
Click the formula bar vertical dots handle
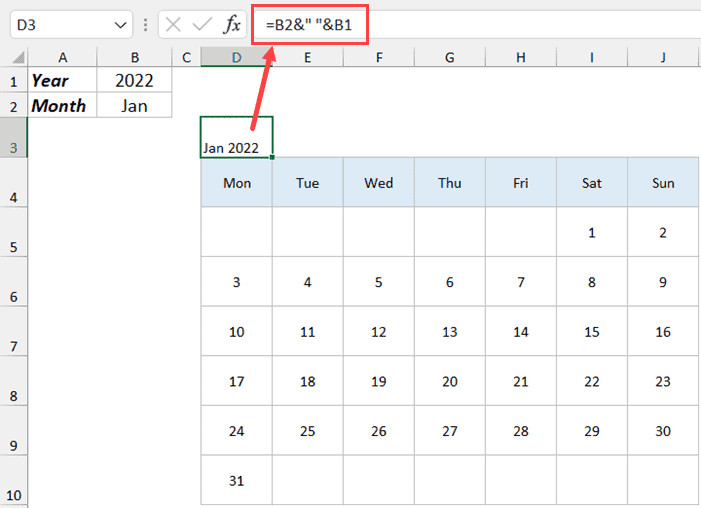point(146,23)
